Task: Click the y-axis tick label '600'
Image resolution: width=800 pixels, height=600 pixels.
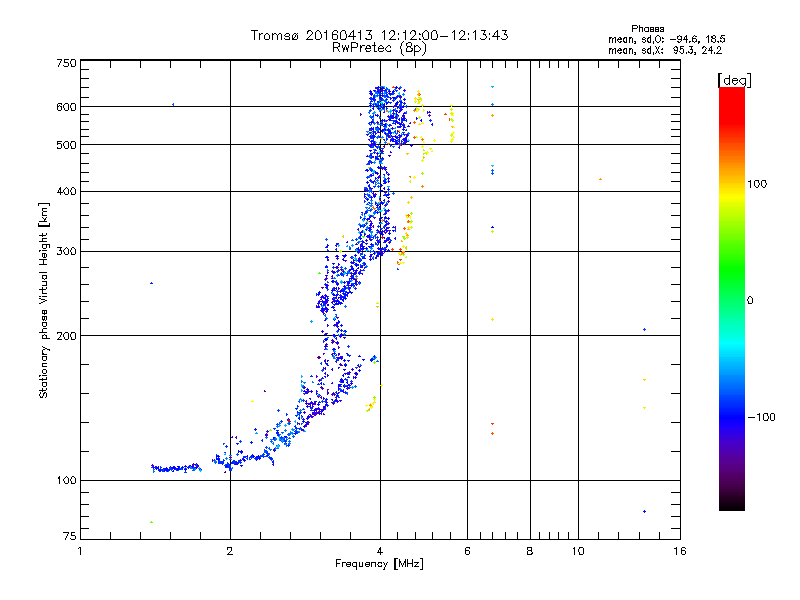Action: (x=66, y=107)
